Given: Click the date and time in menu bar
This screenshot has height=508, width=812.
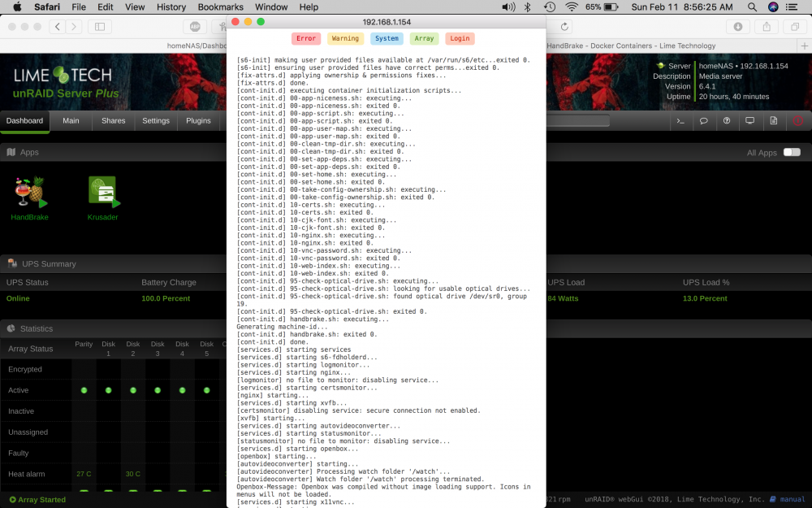Looking at the screenshot, I should pos(682,7).
